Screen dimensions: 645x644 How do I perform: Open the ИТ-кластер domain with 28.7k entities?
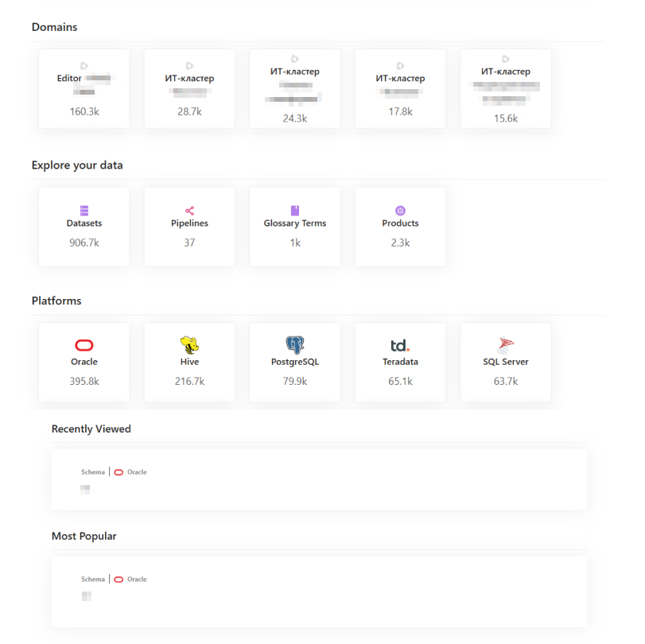189,88
